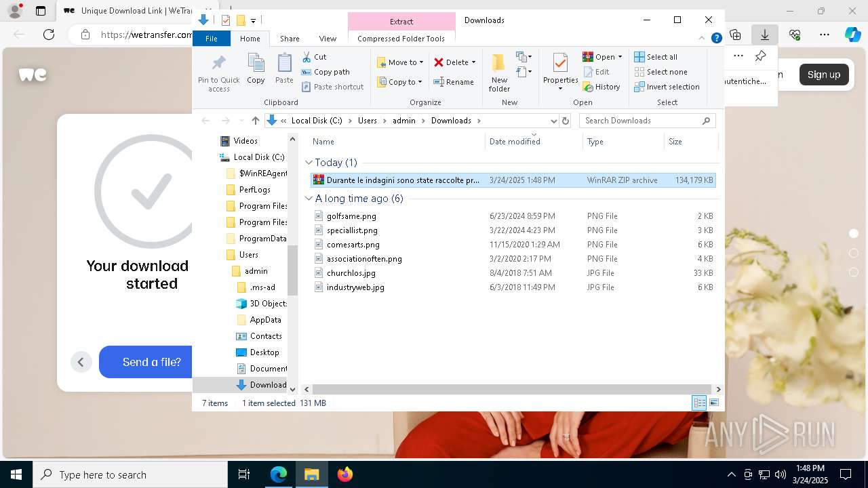
Task: Click Invert selection in ribbon
Action: 667,87
